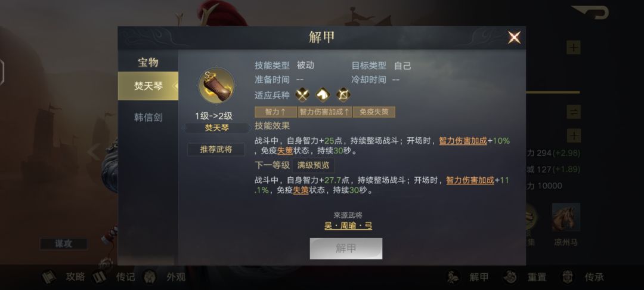Click the 传承 inheritance icon
Image resolution: width=644 pixels, height=290 pixels.
point(568,277)
